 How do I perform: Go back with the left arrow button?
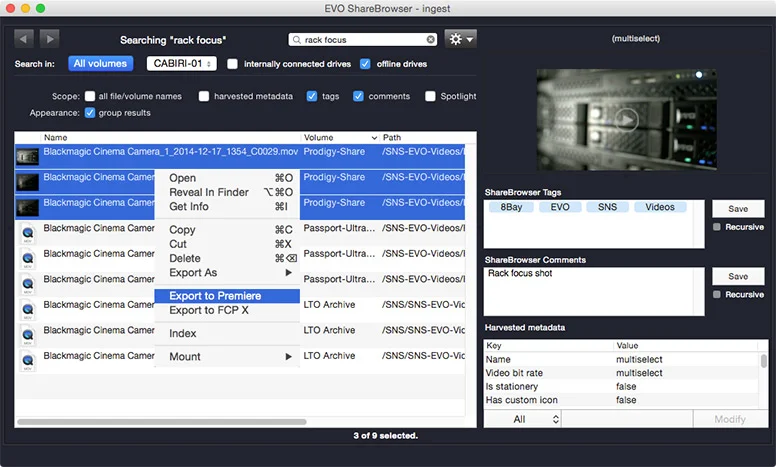click(24, 39)
